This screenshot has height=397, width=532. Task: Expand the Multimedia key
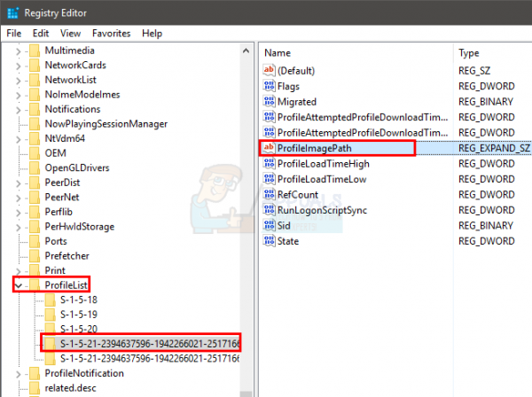[19, 51]
